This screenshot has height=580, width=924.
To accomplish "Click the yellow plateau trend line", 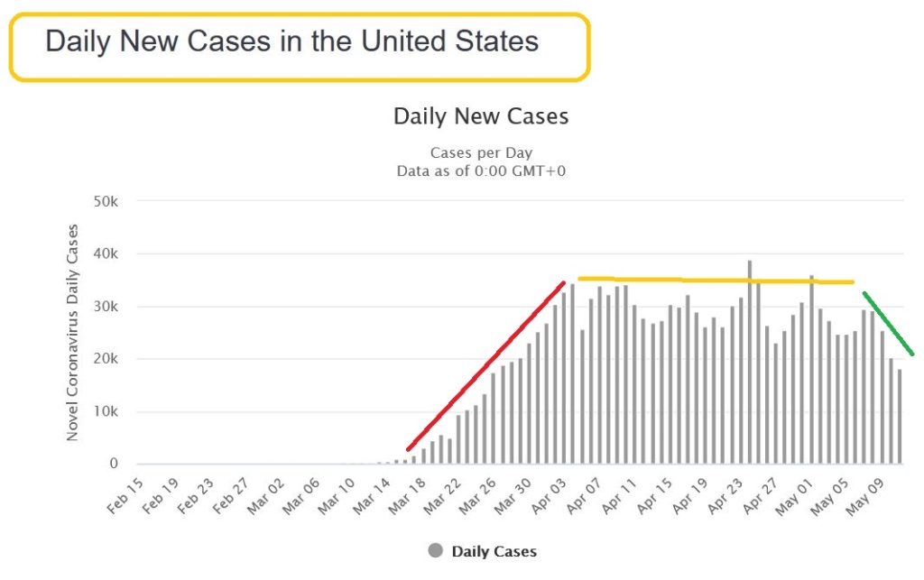I will (716, 281).
